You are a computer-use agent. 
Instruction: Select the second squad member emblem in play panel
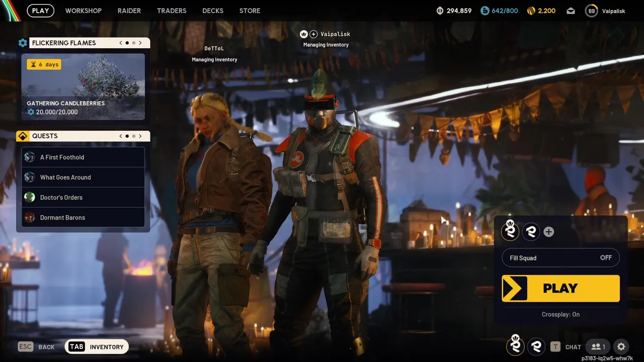point(531,232)
